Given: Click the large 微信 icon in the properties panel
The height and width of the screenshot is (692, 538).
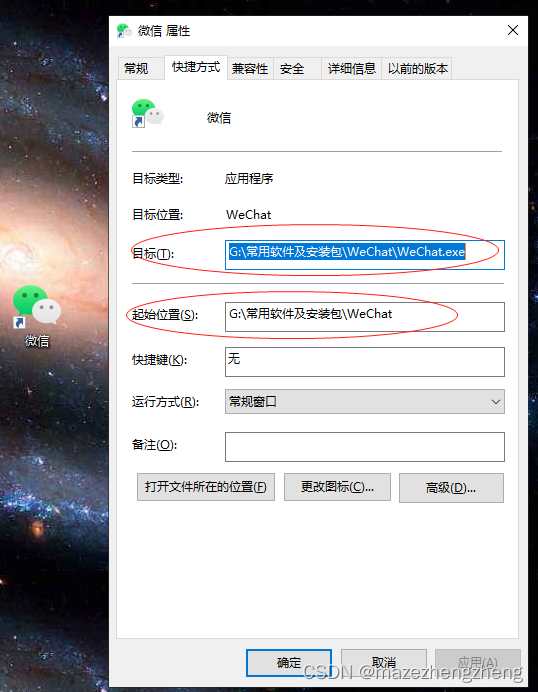Looking at the screenshot, I should tap(147, 113).
